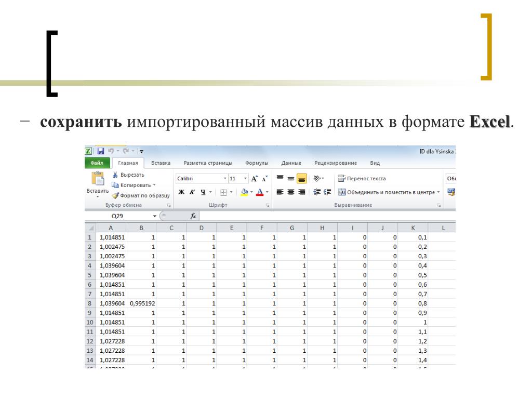Click the Undo arrow icon
Image resolution: width=532 pixels, height=399 pixels.
(111, 151)
